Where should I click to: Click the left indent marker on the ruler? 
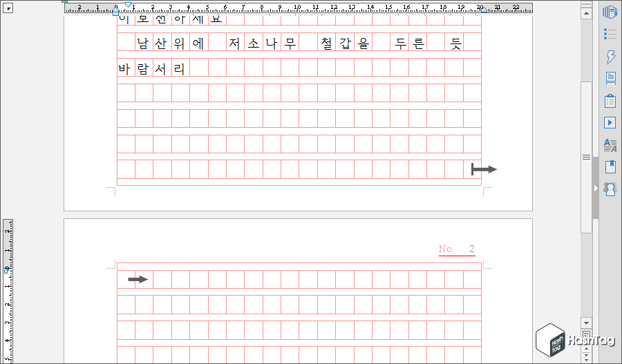pyautogui.click(x=115, y=12)
